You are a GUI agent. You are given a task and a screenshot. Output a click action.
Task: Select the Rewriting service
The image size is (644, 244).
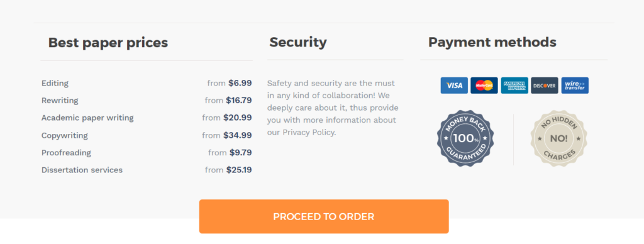click(146, 100)
